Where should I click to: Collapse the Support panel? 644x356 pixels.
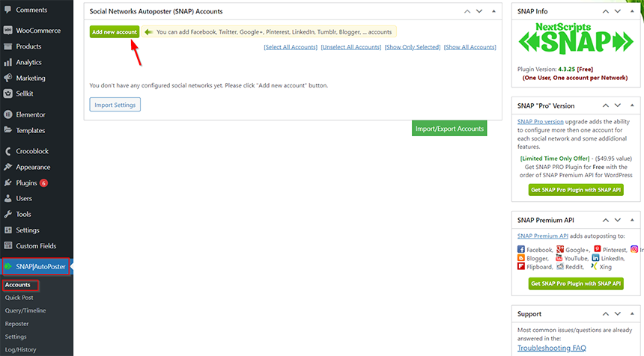click(632, 314)
